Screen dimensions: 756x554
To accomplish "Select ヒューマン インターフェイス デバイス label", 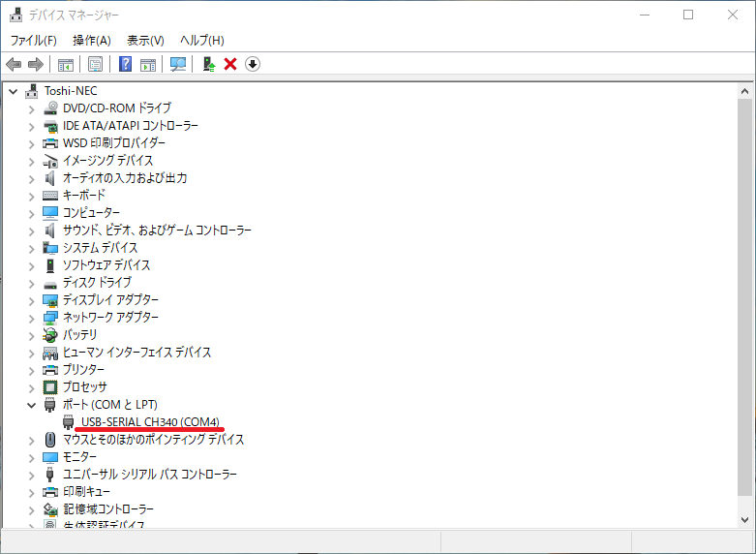I will tap(136, 353).
